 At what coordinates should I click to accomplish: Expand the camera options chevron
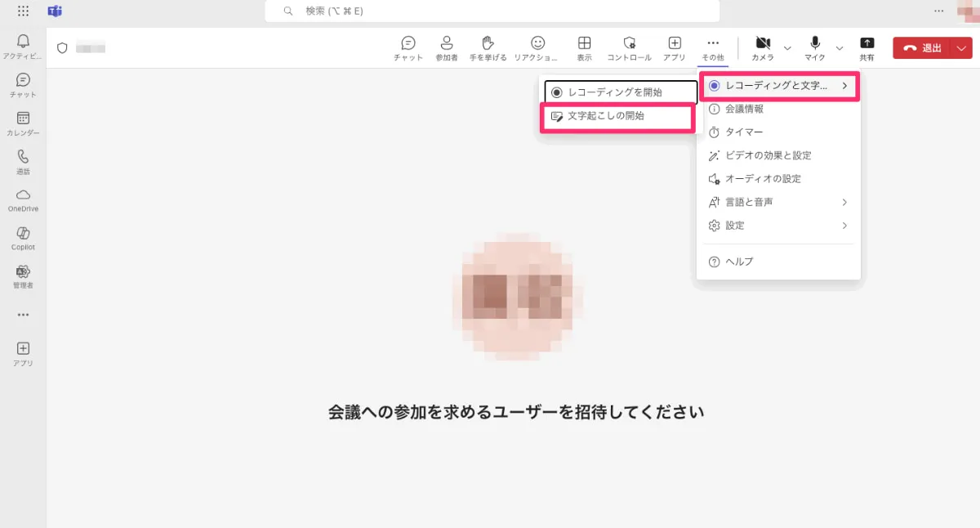point(786,48)
